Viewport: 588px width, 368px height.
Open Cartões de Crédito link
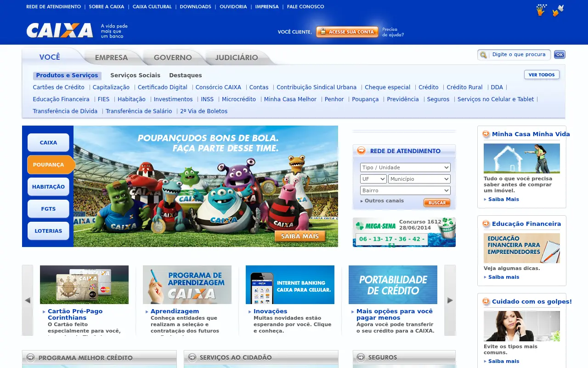59,87
